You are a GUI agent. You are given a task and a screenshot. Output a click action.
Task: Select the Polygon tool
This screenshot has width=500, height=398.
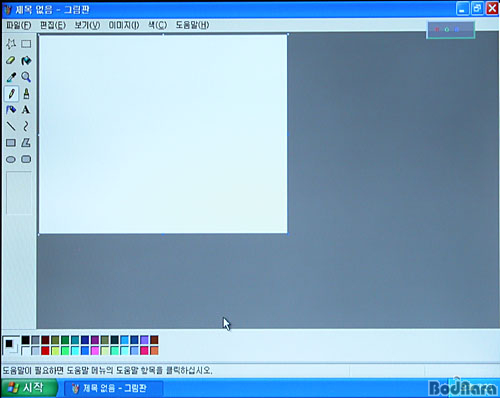coord(26,143)
